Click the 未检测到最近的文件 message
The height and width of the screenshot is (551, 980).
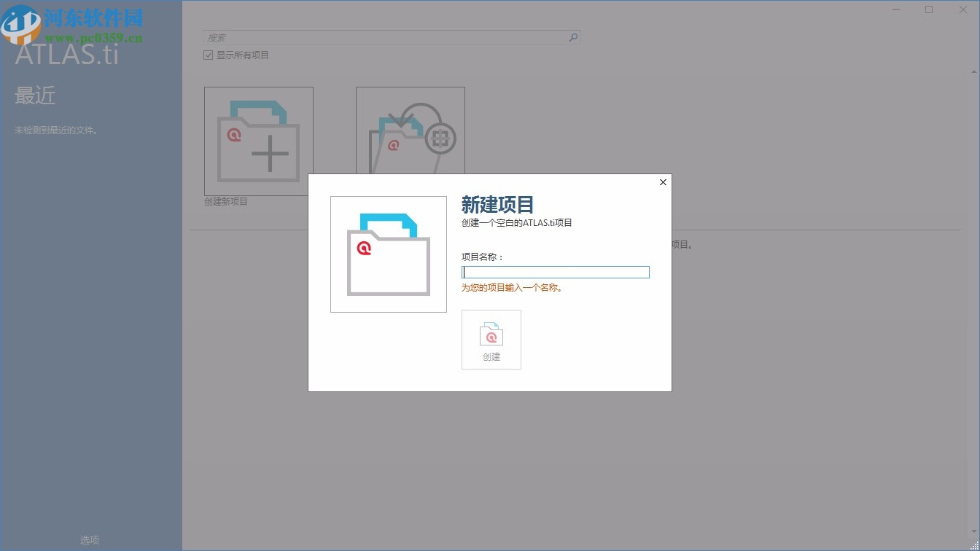56,131
